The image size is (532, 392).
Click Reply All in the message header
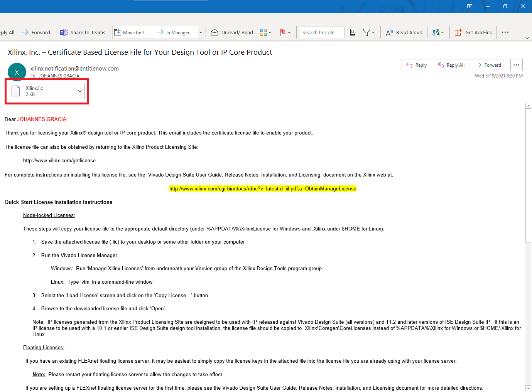pos(452,65)
